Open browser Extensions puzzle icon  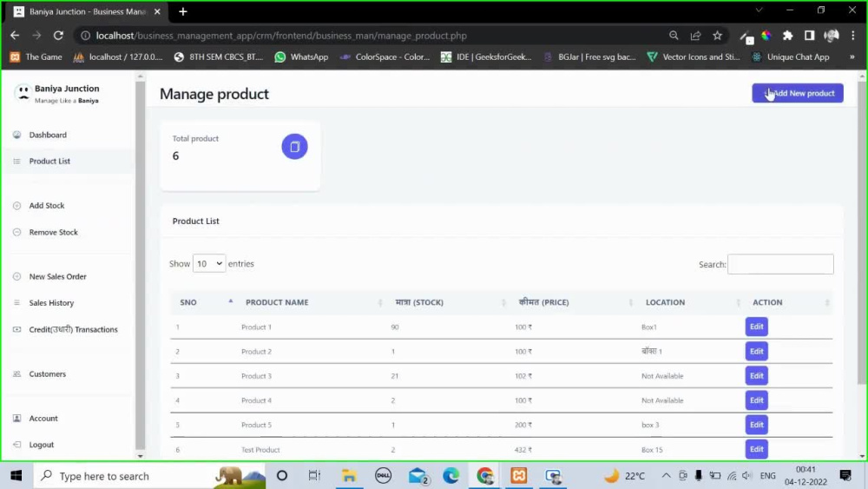[x=788, y=36]
